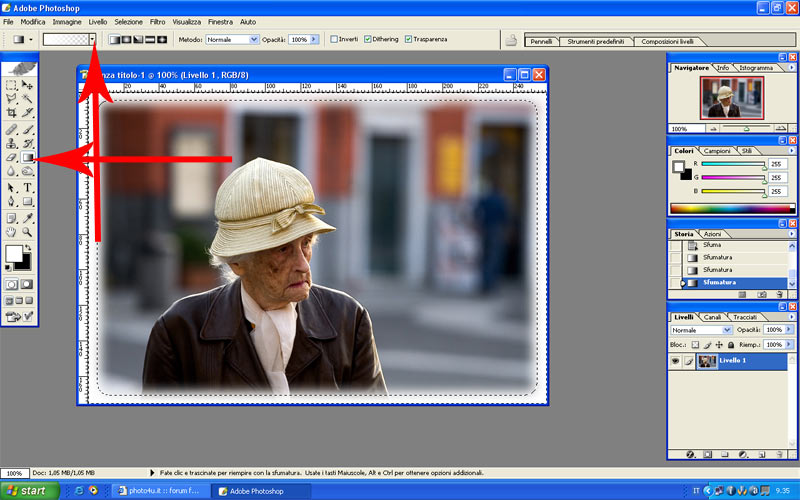Select the Blur tool
800x500 pixels.
[x=11, y=171]
